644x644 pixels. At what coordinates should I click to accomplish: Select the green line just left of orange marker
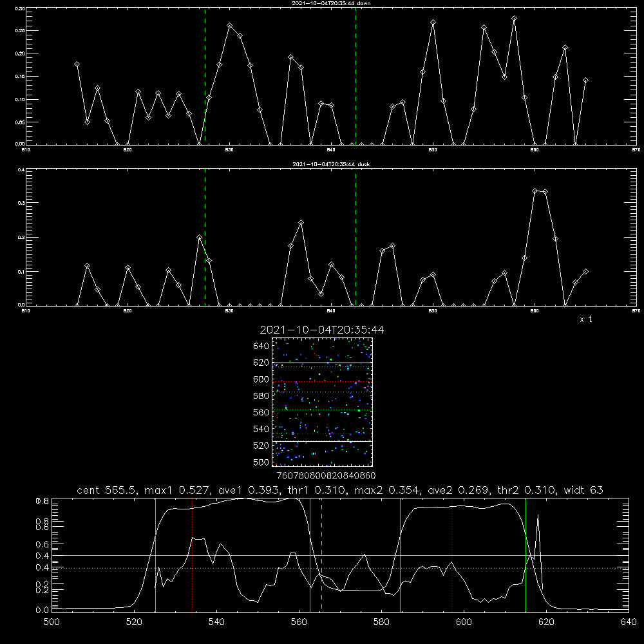click(x=310, y=554)
